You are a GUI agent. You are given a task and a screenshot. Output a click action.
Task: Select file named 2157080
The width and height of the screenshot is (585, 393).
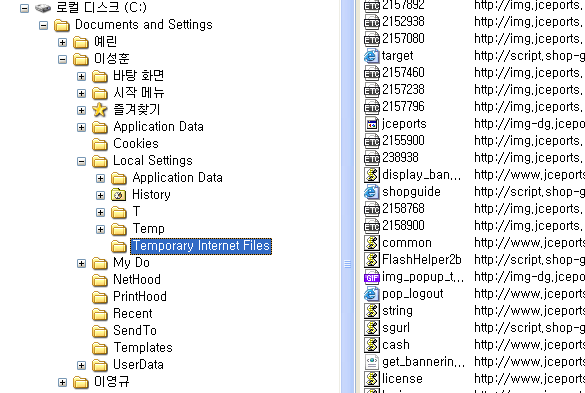403,39
